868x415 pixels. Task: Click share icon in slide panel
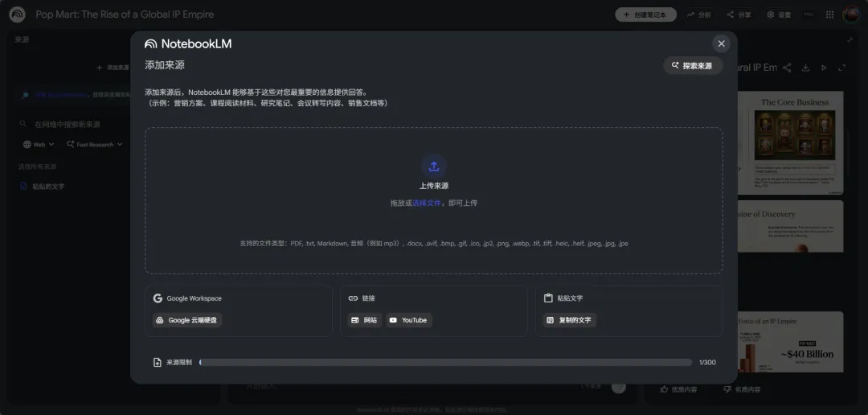pos(787,68)
